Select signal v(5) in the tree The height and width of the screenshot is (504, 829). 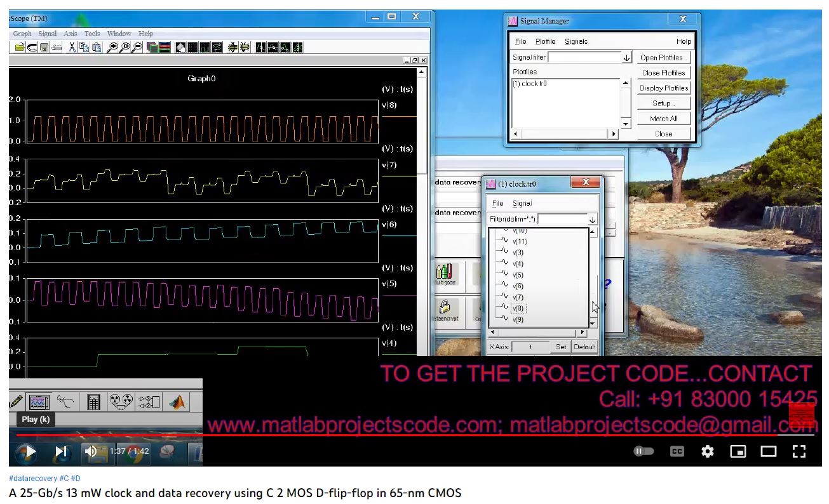[518, 275]
